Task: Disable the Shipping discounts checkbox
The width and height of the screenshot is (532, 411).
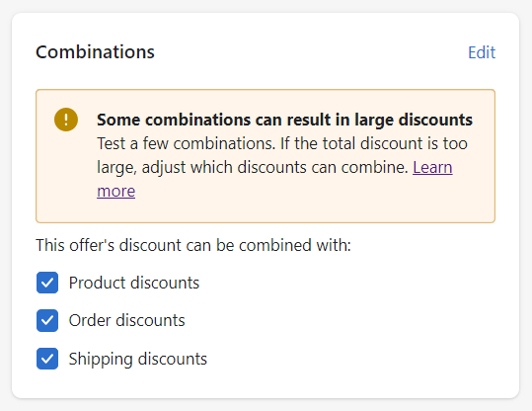Action: tap(47, 359)
